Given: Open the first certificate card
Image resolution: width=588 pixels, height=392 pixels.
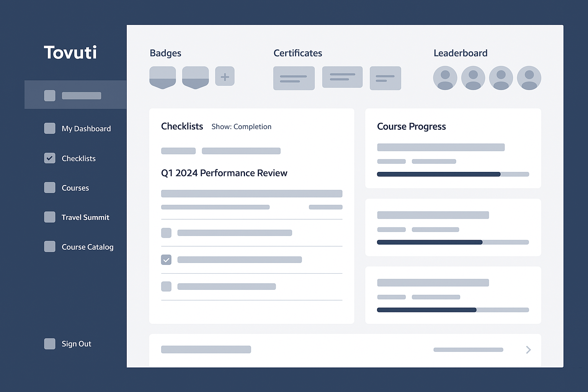Looking at the screenshot, I should tap(294, 78).
